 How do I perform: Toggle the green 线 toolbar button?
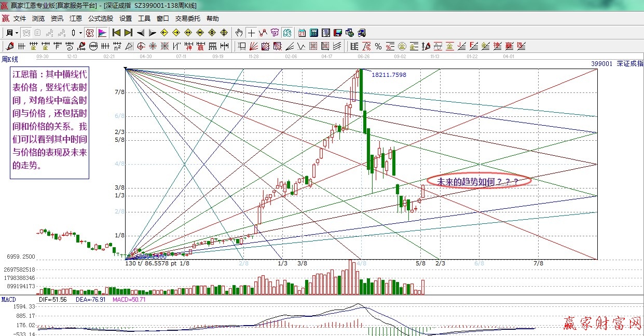click(287, 33)
